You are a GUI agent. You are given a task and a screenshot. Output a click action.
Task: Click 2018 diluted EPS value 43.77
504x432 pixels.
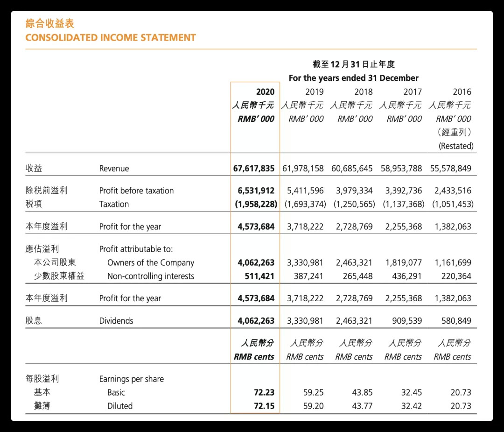point(362,406)
